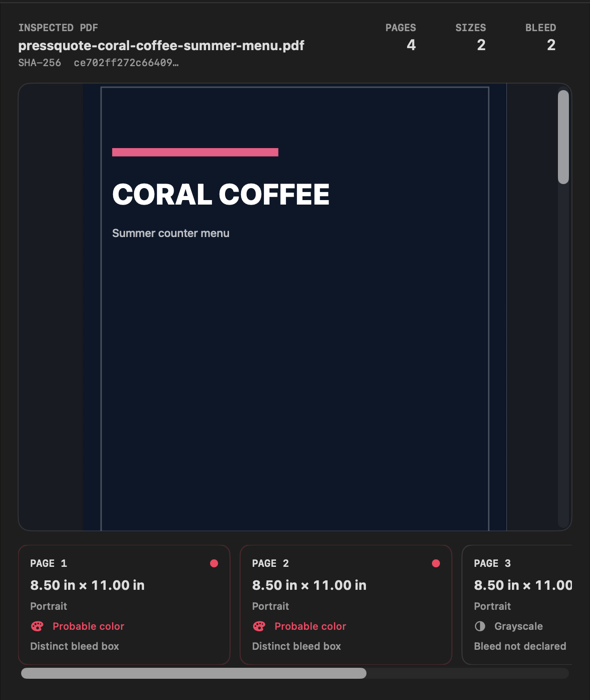
Task: Click the grayscale half-circle icon on Page 3
Action: pos(480,626)
